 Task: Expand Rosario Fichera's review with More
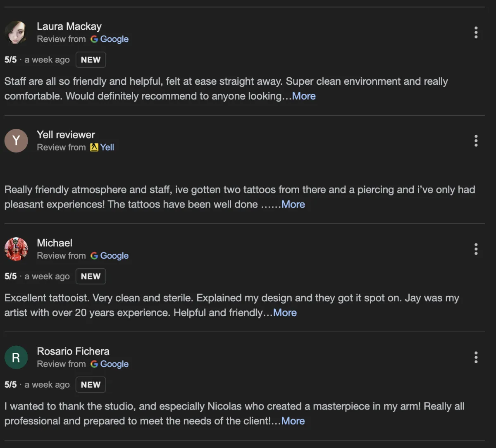293,421
